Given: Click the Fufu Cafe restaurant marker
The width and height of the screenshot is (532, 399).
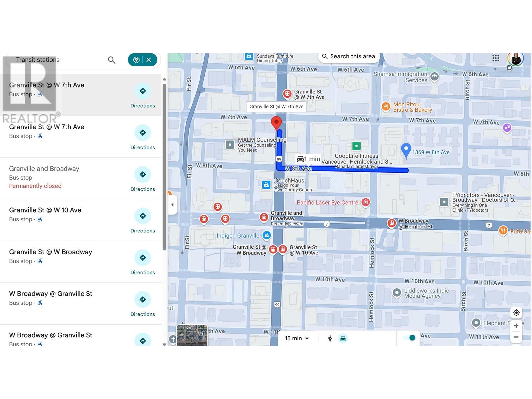Looking at the screenshot, I should [503, 230].
